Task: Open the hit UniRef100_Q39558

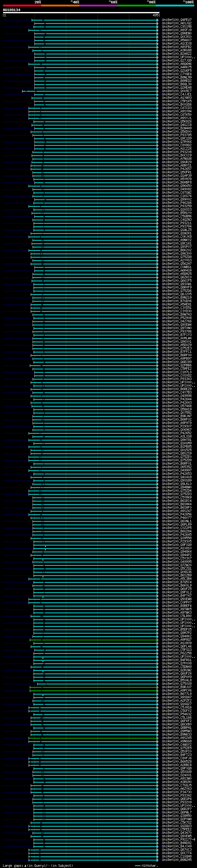Action: tap(177, 538)
